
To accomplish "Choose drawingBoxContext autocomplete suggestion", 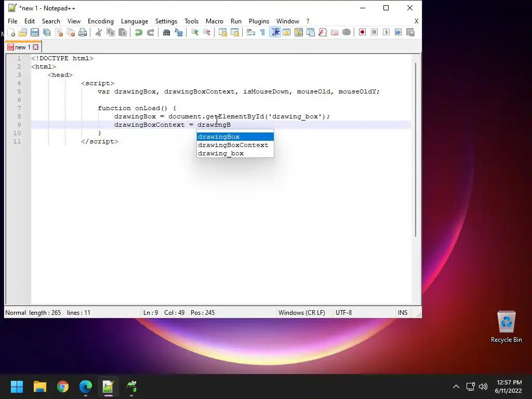I will tap(235, 145).
